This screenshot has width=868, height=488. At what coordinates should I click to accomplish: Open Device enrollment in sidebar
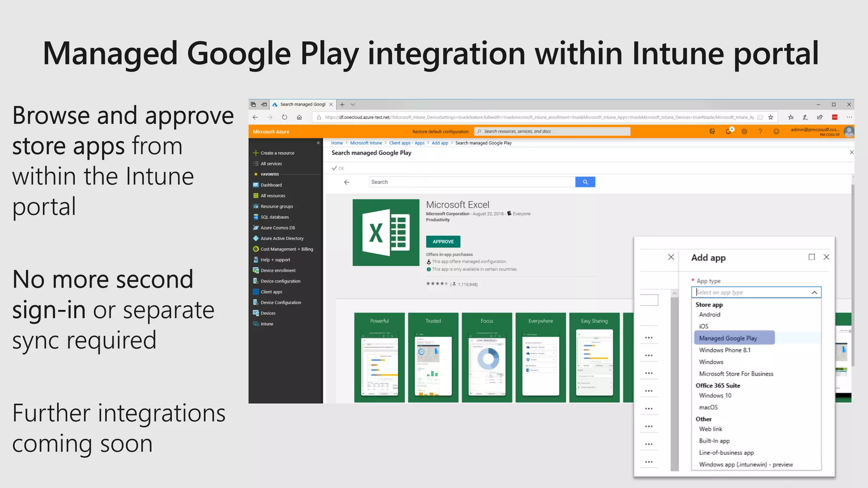[278, 271]
